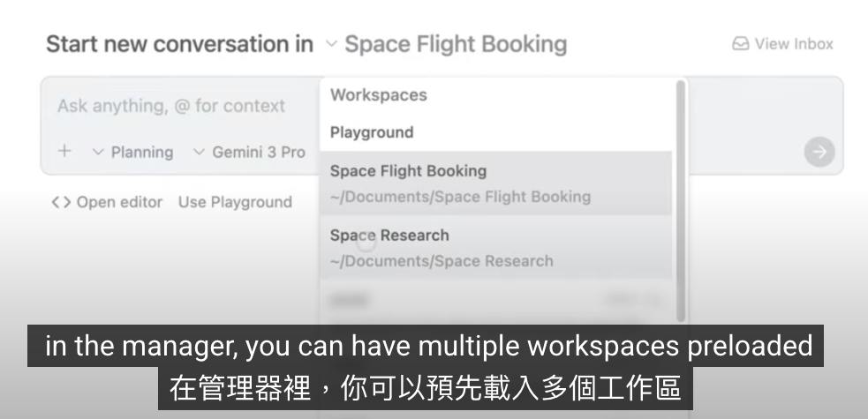
Task: Open the Gemini 3 Pro model dropdown
Action: click(250, 153)
